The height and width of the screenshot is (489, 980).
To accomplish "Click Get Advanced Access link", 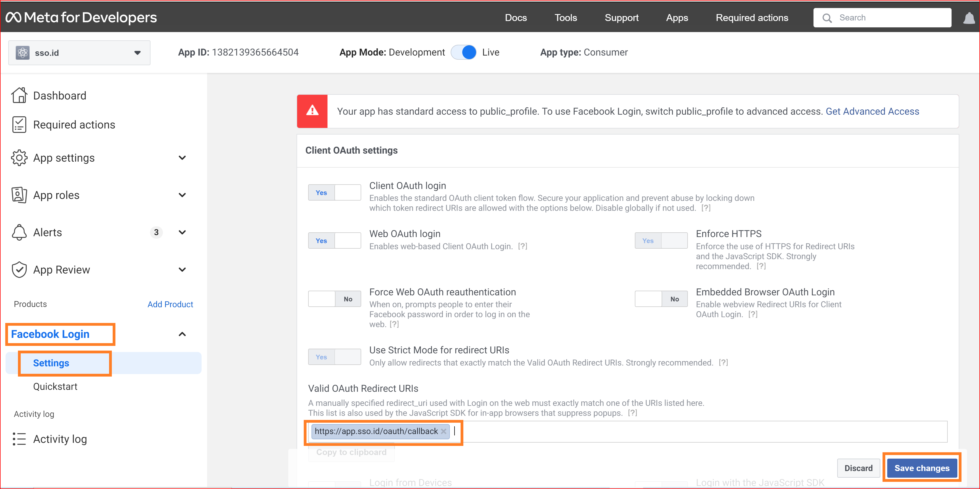I will [x=872, y=111].
